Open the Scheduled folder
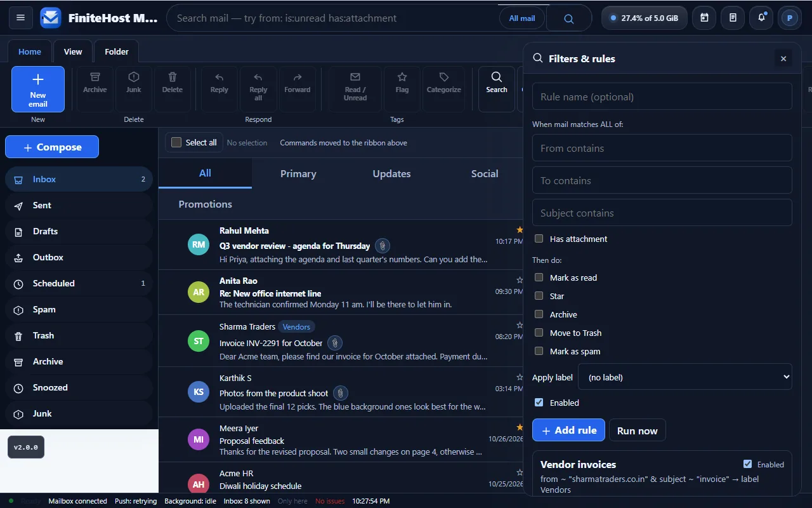The width and height of the screenshot is (812, 508). (x=79, y=283)
